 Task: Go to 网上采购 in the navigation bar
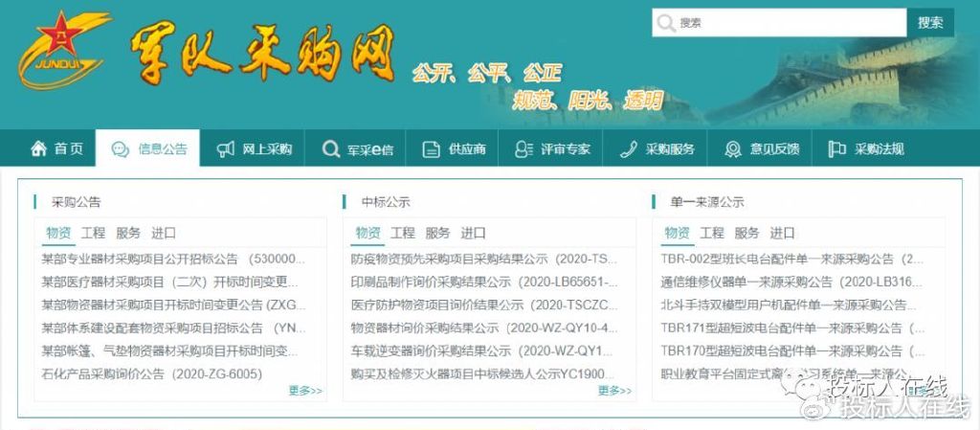253,148
